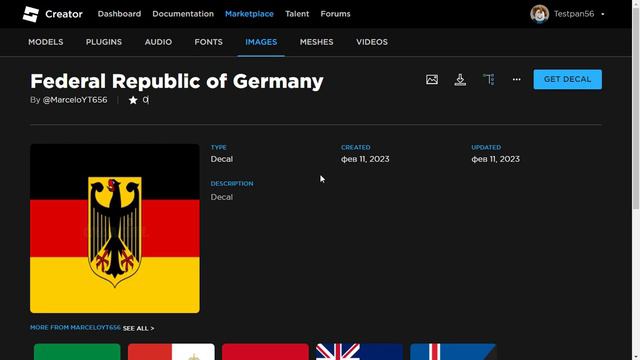Open the image preview icon
Viewport: 640px width, 360px height.
point(432,79)
